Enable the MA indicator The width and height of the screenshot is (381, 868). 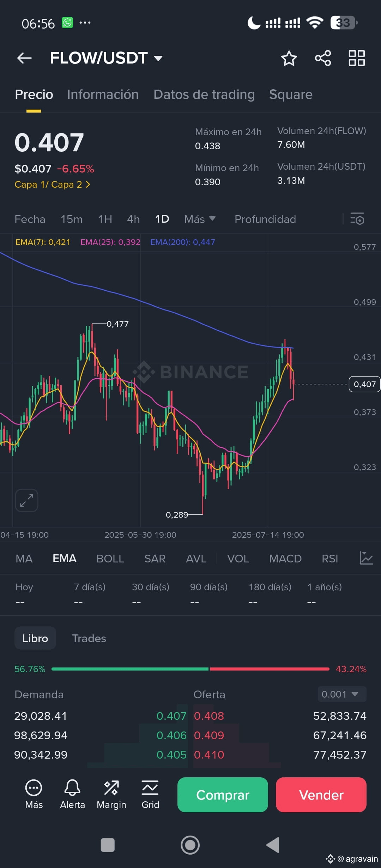[x=24, y=559]
